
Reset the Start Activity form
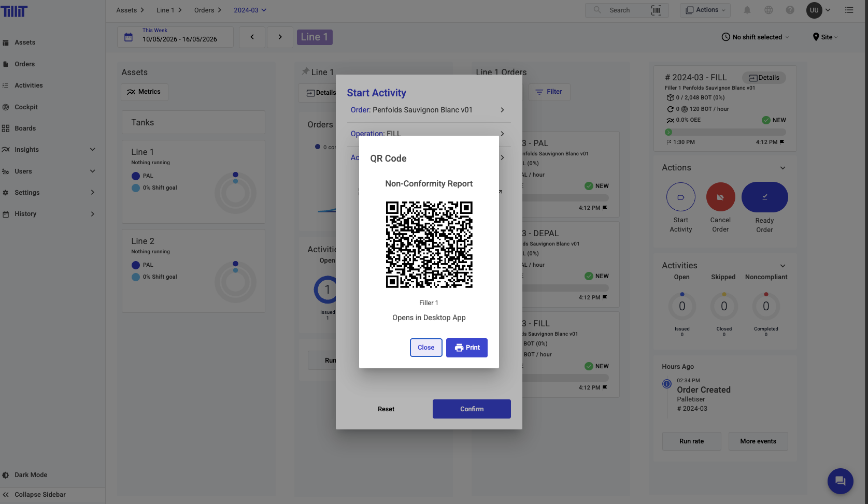pos(386,409)
